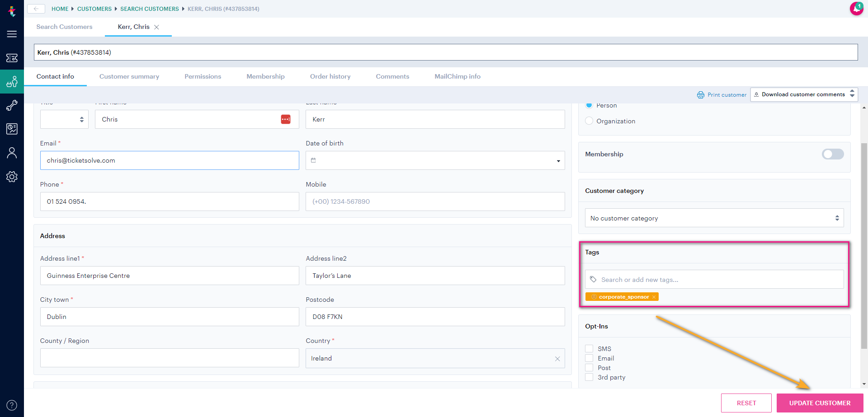This screenshot has width=868, height=417.
Task: Click the City town field
Action: click(x=170, y=317)
